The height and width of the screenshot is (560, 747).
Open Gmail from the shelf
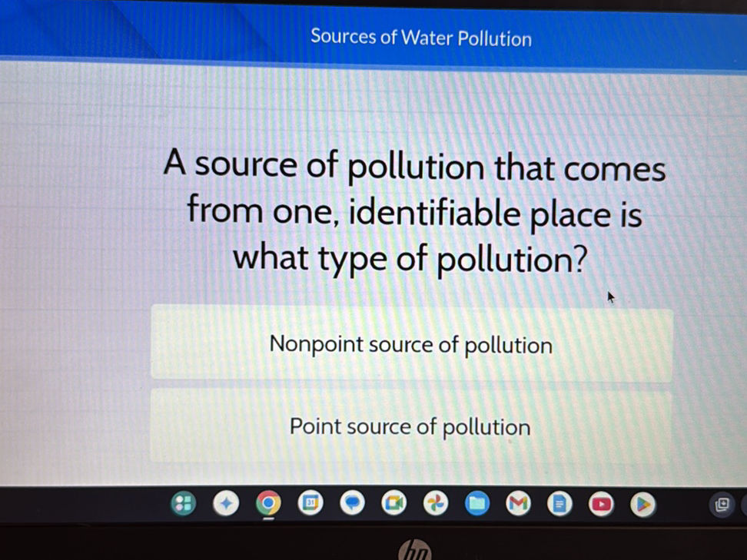tap(519, 505)
